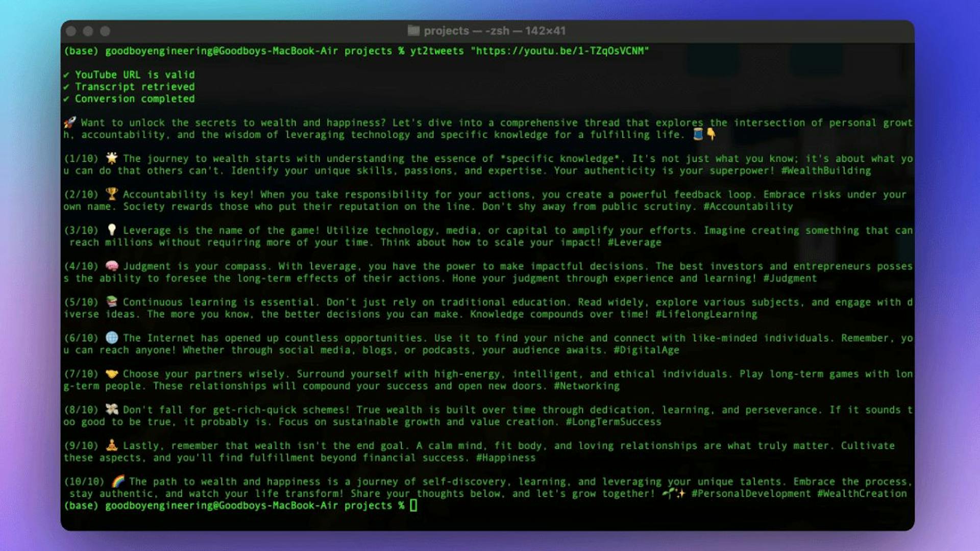
Task: Click the handshake emoji in tweet 7/10
Action: click(111, 374)
